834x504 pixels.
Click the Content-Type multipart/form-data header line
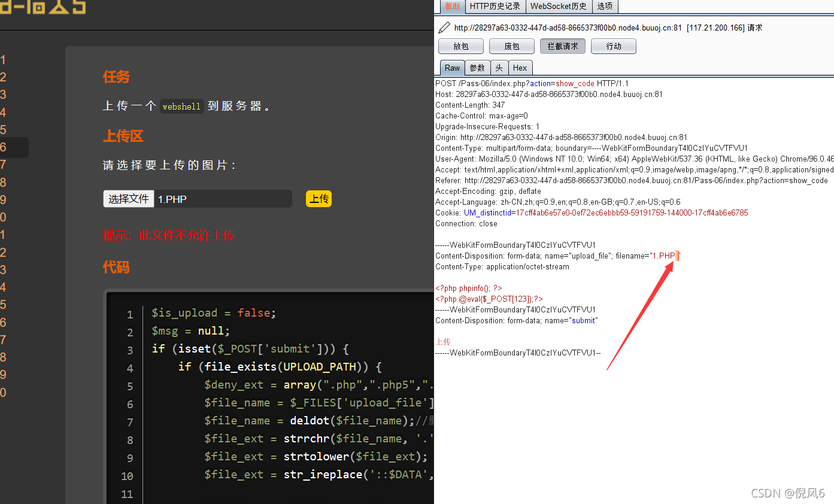coord(592,148)
